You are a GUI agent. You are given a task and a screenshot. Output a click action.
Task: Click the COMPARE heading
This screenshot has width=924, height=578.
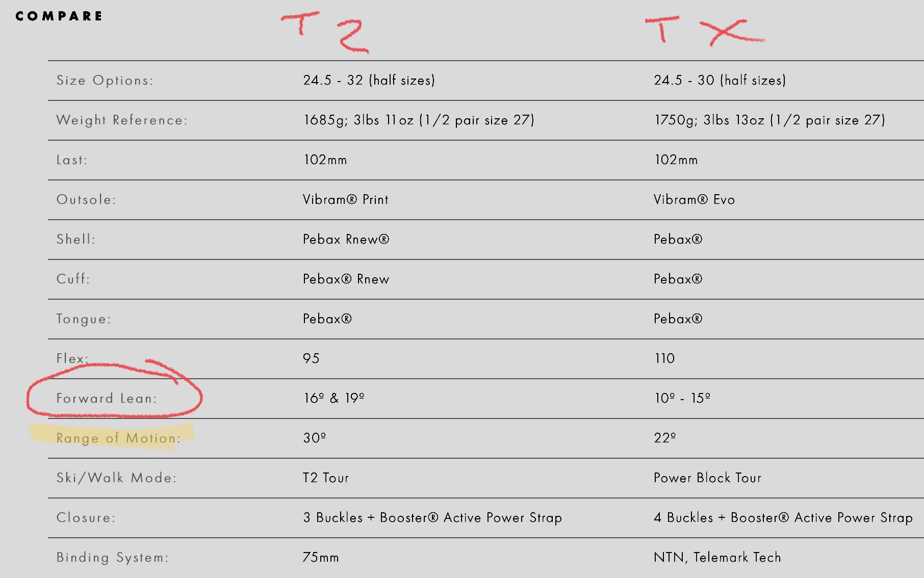59,16
